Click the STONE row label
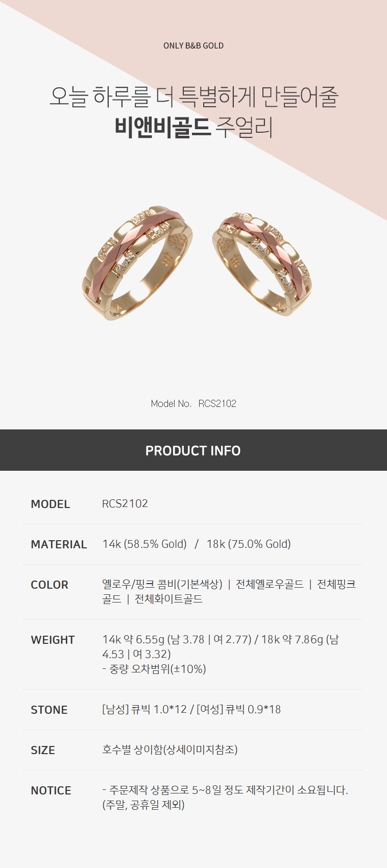Viewport: 387px width, 868px height. (49, 710)
